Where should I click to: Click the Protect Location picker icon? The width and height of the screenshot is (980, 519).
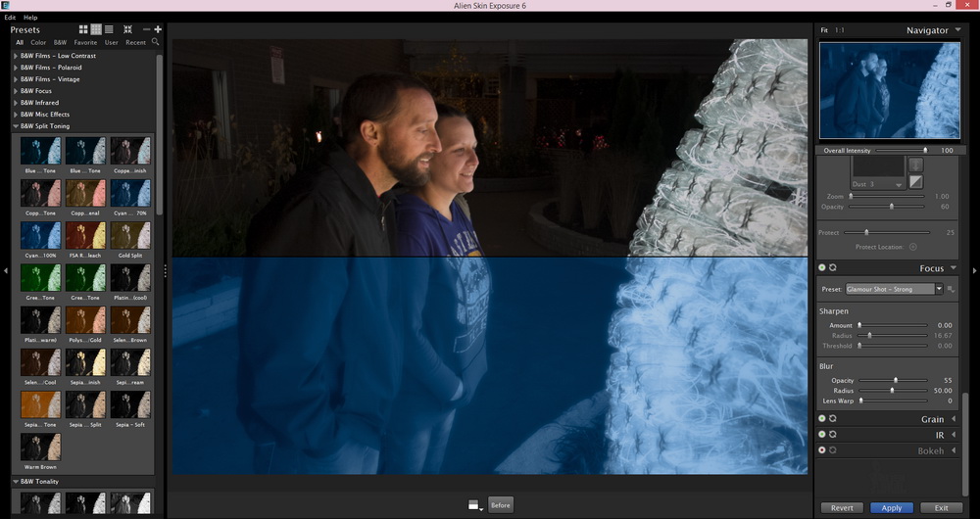pos(913,247)
